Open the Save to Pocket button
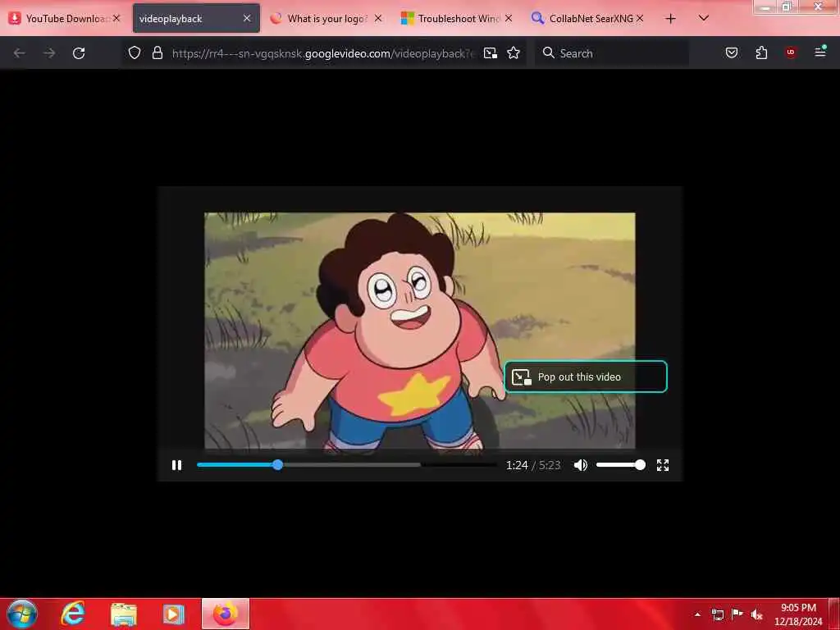This screenshot has width=840, height=630. [x=731, y=52]
